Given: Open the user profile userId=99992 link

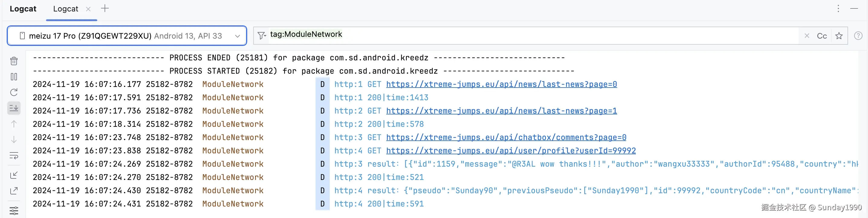Looking at the screenshot, I should (510, 151).
